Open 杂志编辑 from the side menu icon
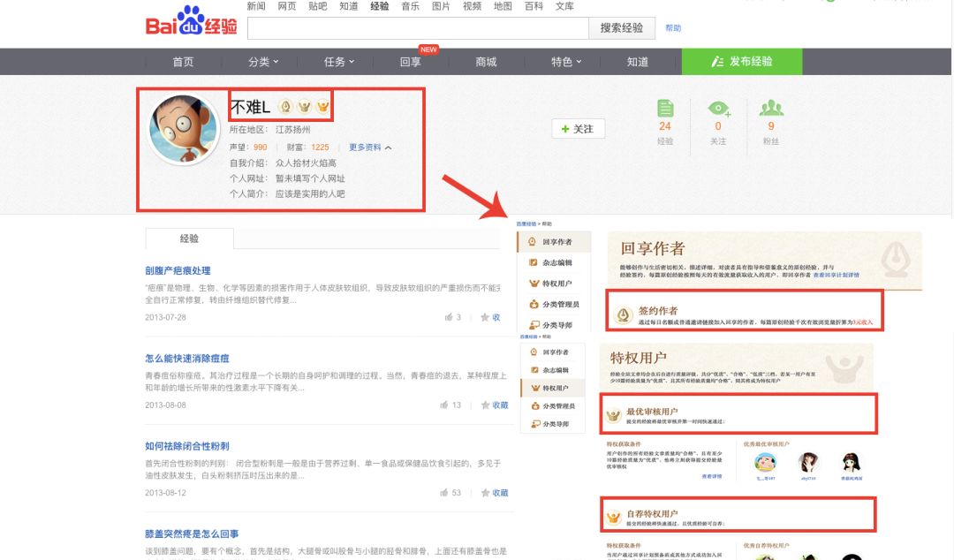 [534, 262]
